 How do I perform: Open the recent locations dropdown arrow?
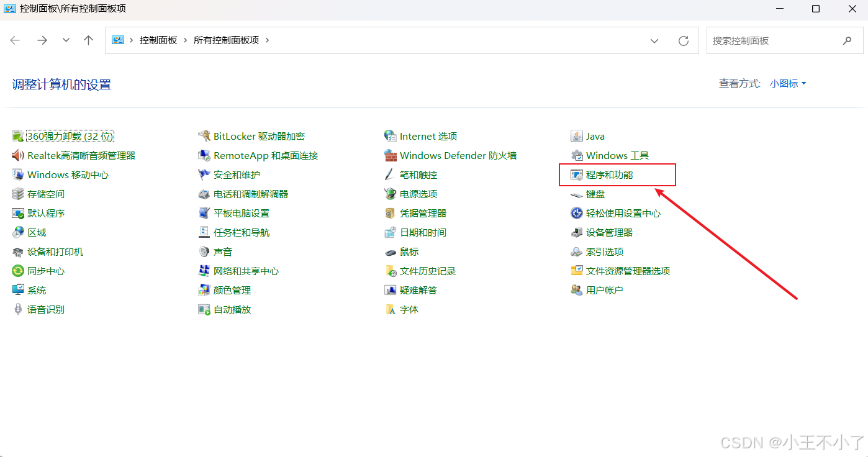tap(66, 40)
